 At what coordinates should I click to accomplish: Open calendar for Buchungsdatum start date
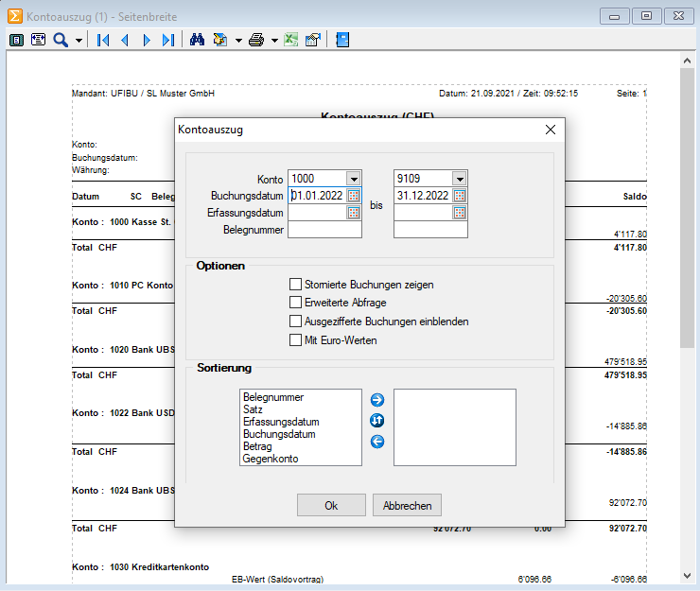coord(354,196)
